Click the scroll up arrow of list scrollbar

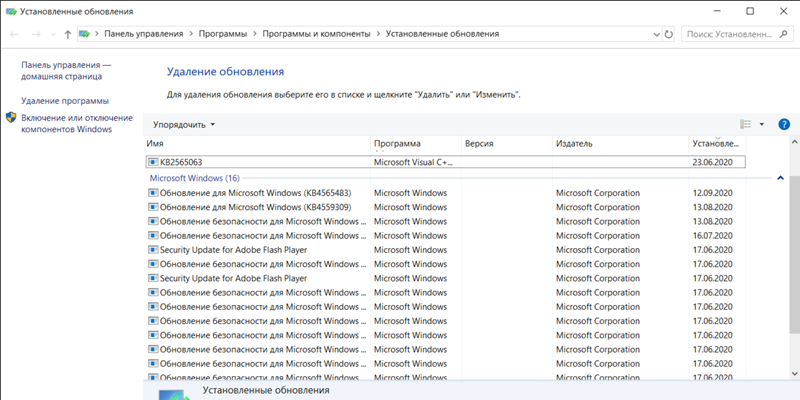coord(794,141)
